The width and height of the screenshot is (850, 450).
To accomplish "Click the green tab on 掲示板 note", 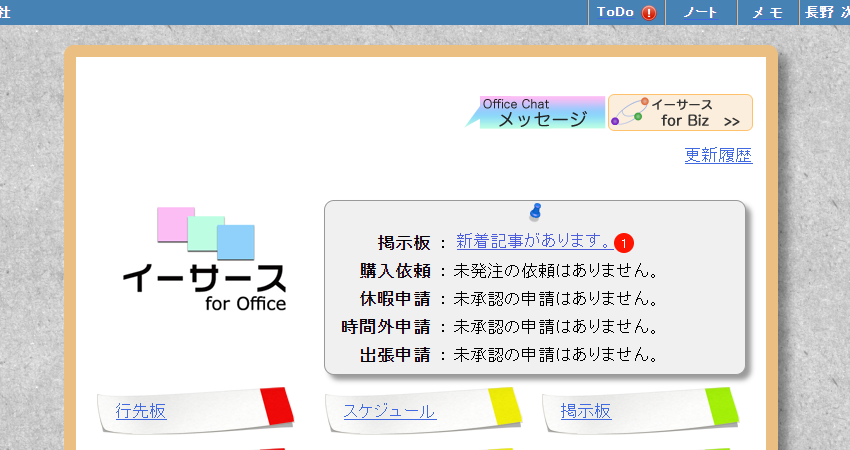I will pyautogui.click(x=723, y=407).
